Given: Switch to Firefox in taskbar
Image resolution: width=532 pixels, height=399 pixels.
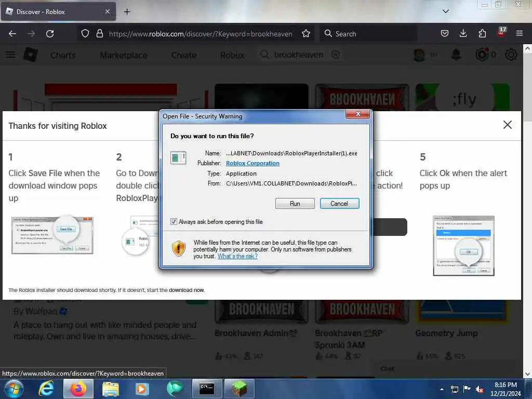Looking at the screenshot, I should 78,389.
